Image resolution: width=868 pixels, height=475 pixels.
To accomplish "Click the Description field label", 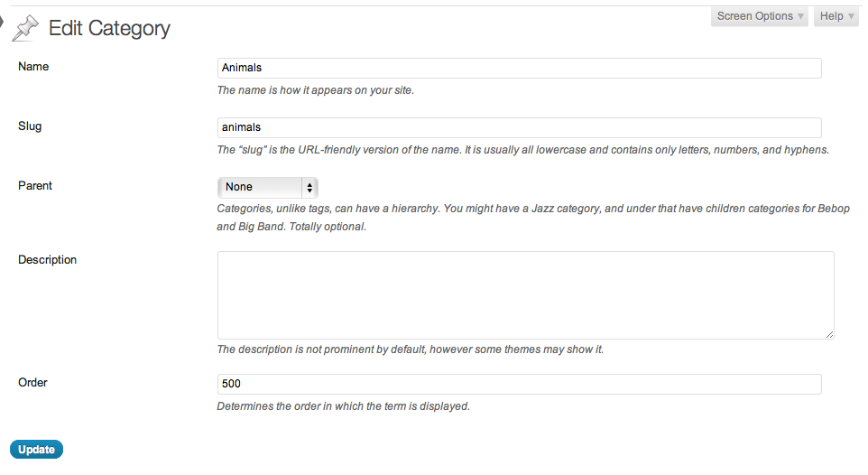I will click(x=47, y=260).
